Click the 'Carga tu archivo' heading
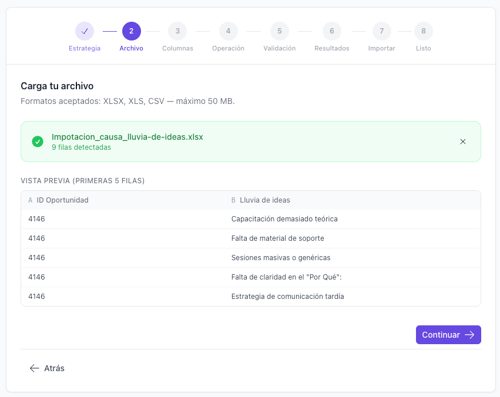Screen dimensions: 500x397 click(x=57, y=86)
